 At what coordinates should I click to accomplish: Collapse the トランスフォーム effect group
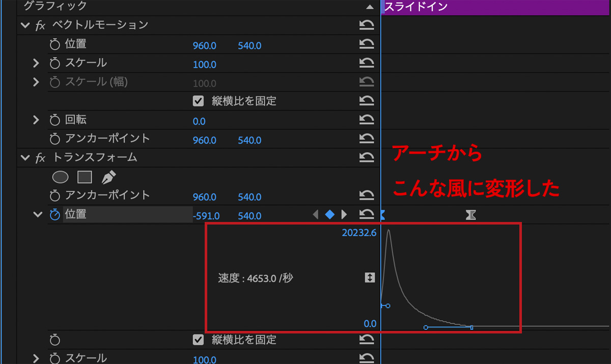24,158
